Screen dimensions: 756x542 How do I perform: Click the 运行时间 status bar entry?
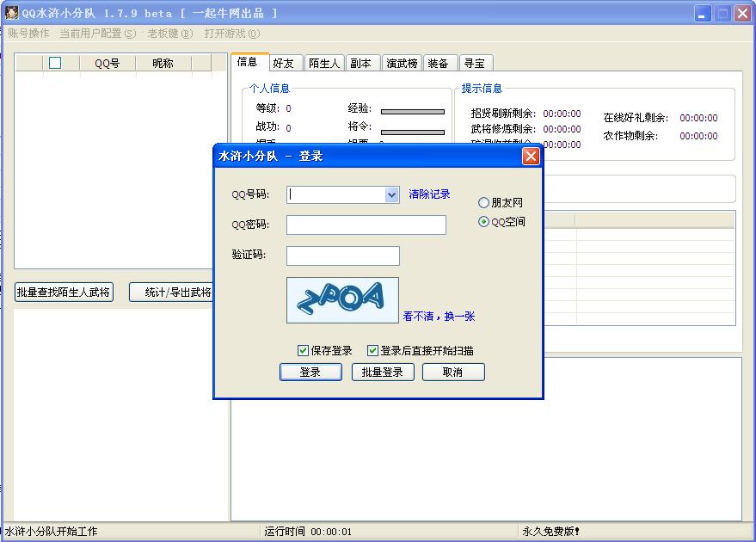[308, 532]
